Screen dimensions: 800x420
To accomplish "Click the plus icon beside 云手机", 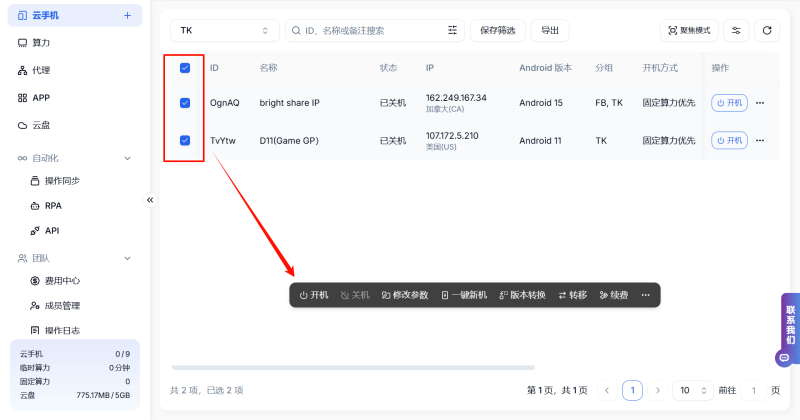I will (127, 16).
